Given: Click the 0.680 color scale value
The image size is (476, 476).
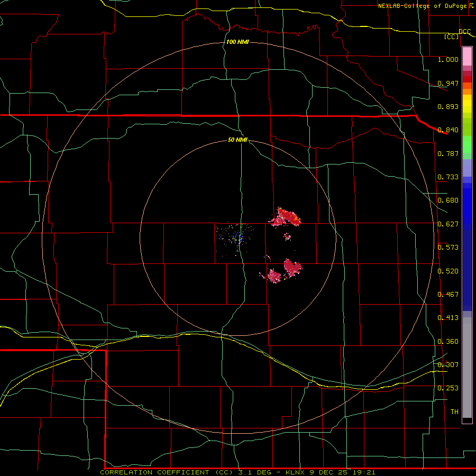Looking at the screenshot, I should click(448, 200).
